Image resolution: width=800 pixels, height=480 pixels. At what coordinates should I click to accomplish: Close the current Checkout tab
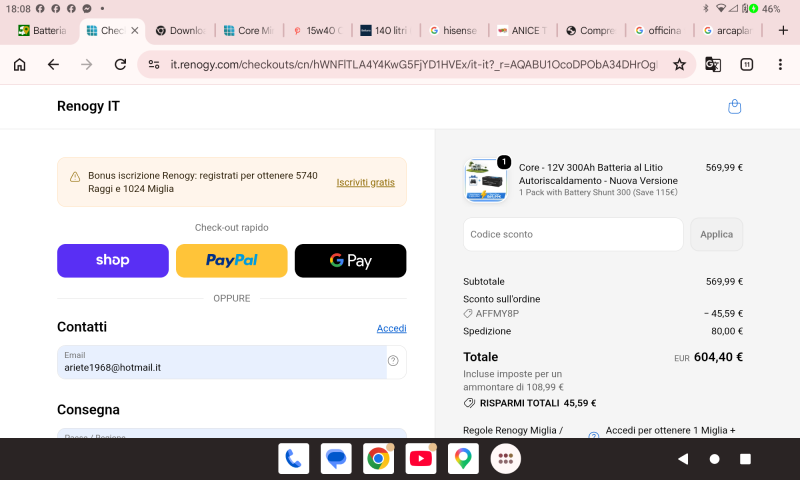tap(135, 31)
